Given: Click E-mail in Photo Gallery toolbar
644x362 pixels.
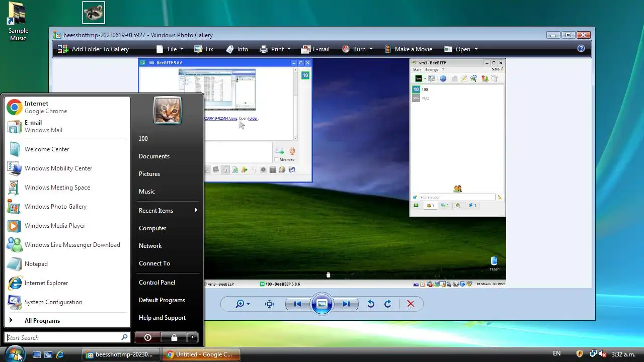Looking at the screenshot, I should pos(315,49).
